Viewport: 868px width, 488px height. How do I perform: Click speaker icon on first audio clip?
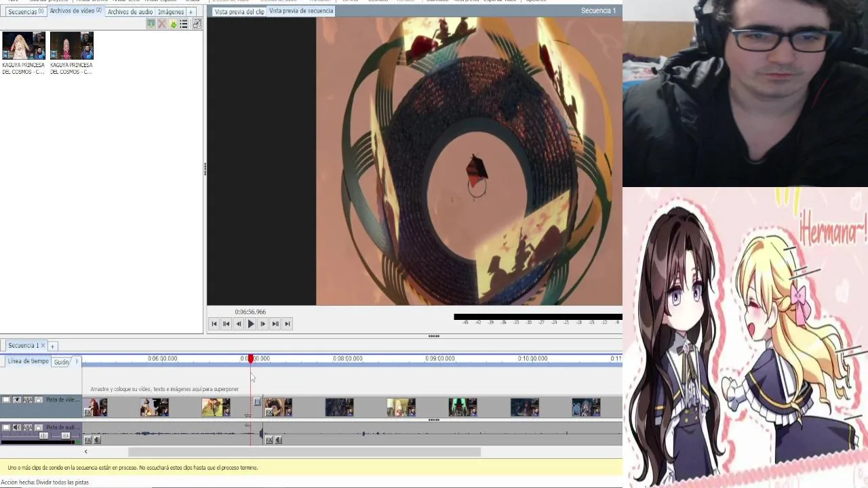[x=97, y=440]
